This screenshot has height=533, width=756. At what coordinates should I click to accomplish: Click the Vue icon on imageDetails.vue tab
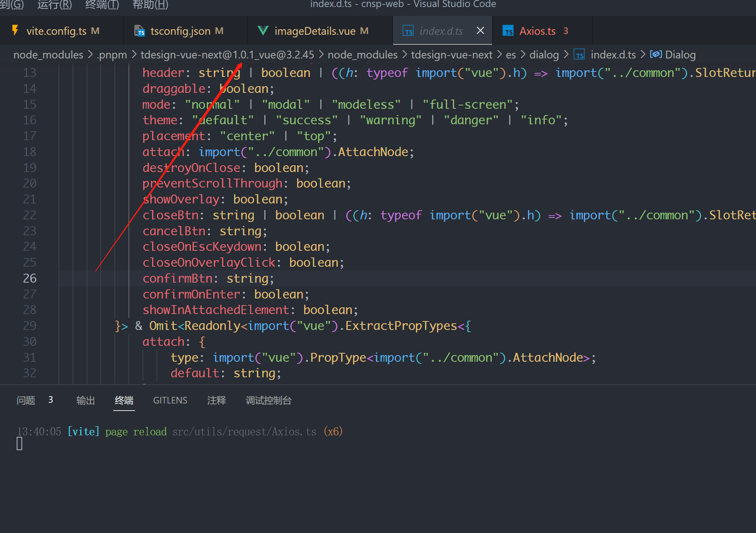(x=263, y=30)
